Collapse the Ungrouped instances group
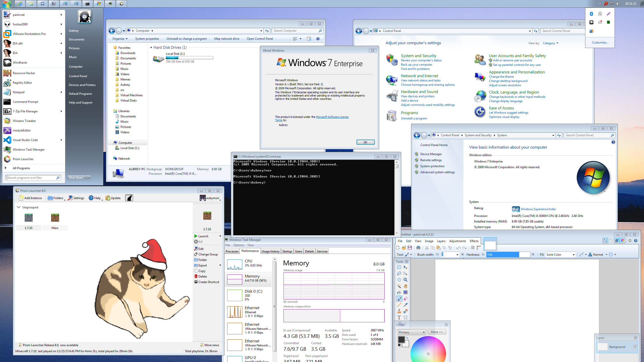Screen dimensions: 644x362 [19, 207]
